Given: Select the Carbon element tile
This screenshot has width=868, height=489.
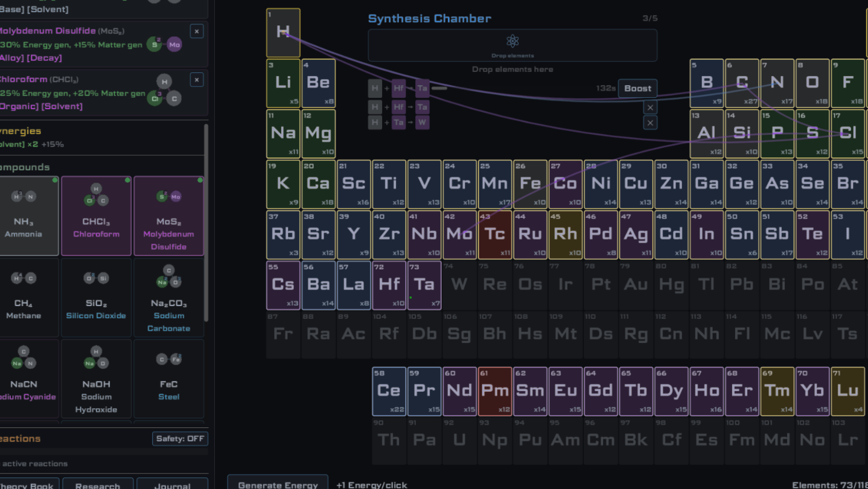Looking at the screenshot, I should point(742,83).
